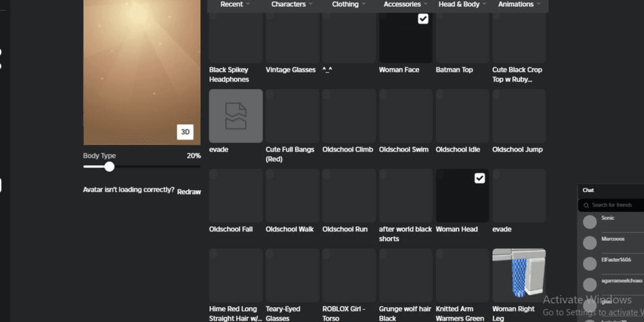Select the Oldschool Swim animation
644x322 pixels.
click(406, 116)
